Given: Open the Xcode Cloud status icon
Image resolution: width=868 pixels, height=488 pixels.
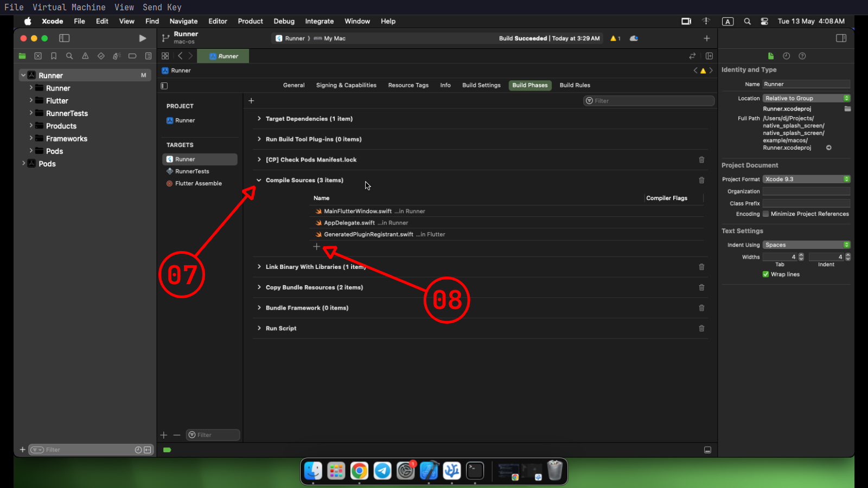Looking at the screenshot, I should pos(634,38).
